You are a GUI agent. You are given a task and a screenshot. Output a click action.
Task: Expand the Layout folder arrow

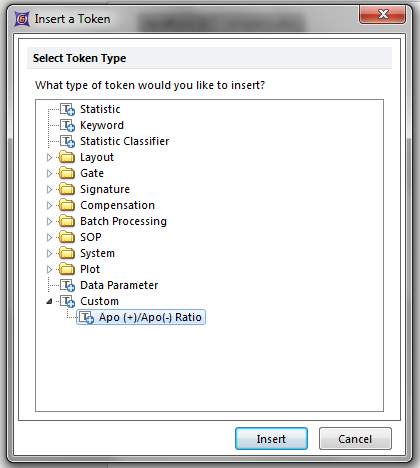click(x=49, y=157)
